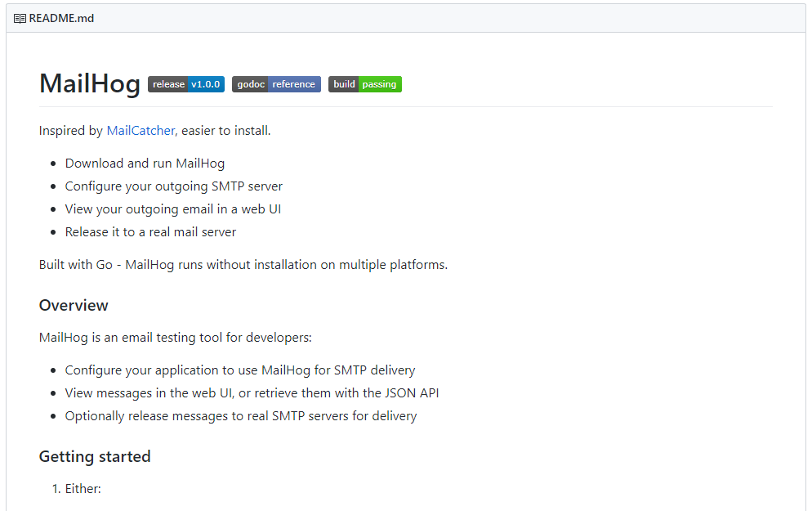Click "Configure your application to use MailHog" bullet

tap(240, 370)
